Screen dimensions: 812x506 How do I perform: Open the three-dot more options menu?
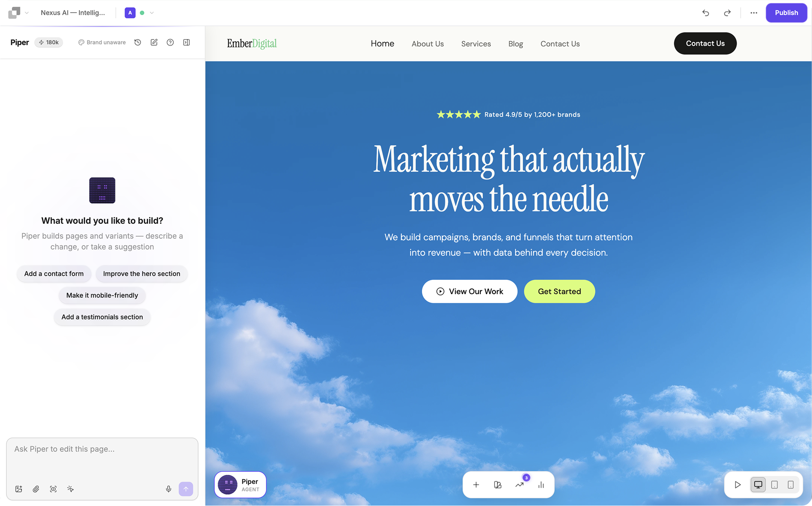754,13
